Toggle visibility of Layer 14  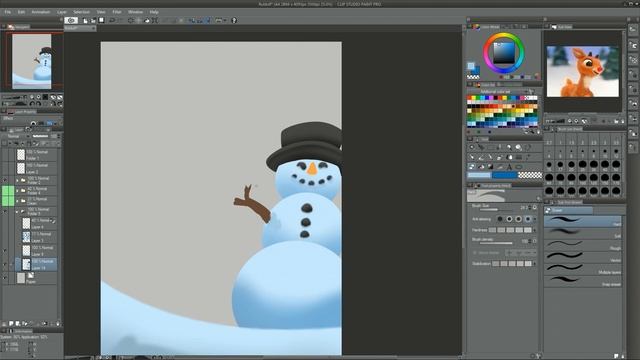(4, 264)
